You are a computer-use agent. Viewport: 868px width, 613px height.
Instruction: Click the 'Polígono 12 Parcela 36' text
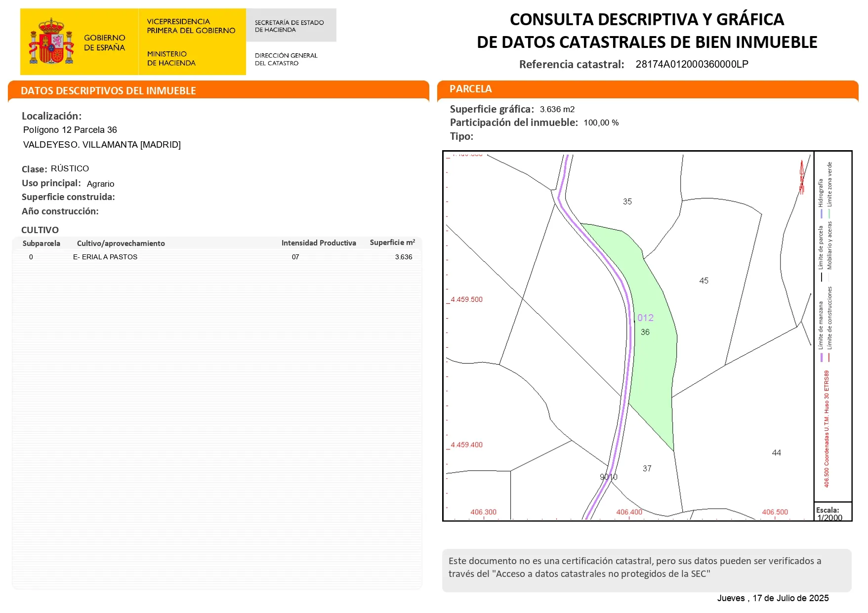coord(70,130)
